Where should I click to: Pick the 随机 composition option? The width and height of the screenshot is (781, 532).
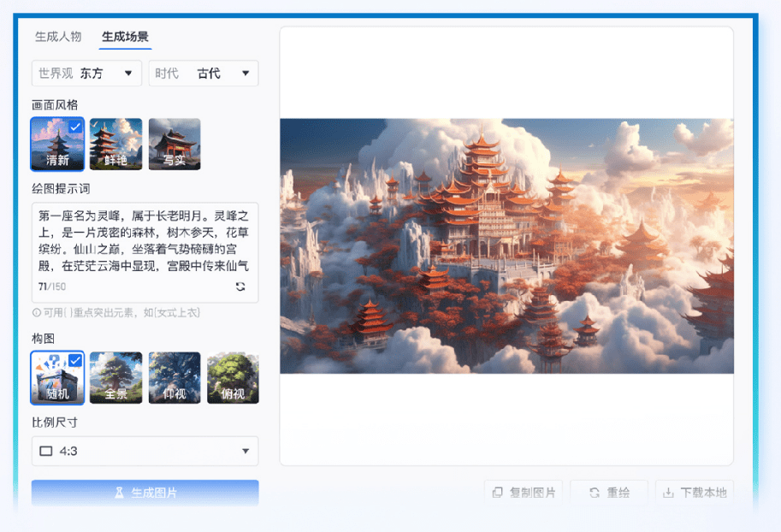point(57,377)
